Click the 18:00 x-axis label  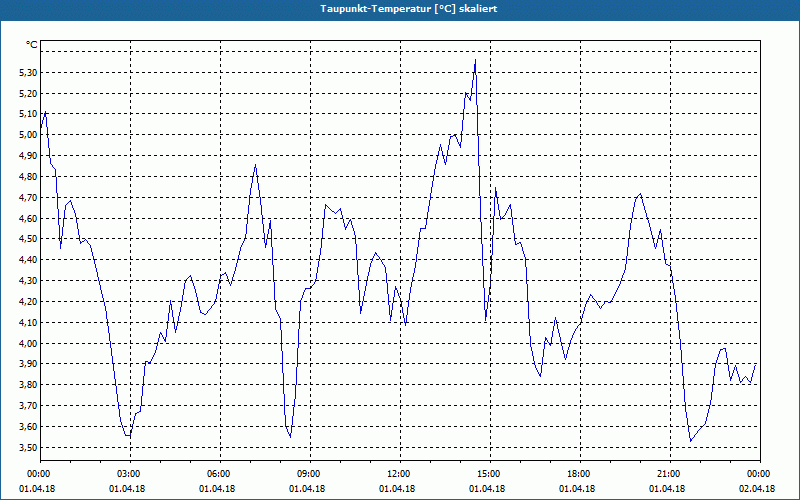pyautogui.click(x=581, y=474)
